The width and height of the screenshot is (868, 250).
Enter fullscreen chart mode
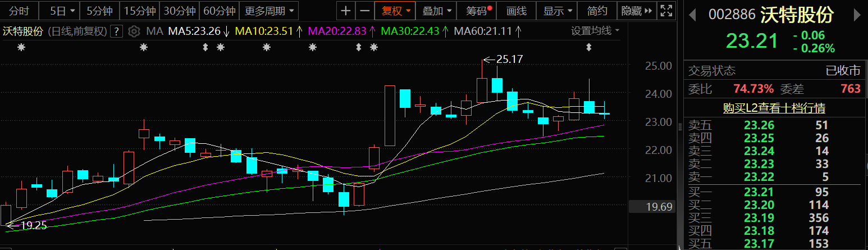click(x=666, y=11)
